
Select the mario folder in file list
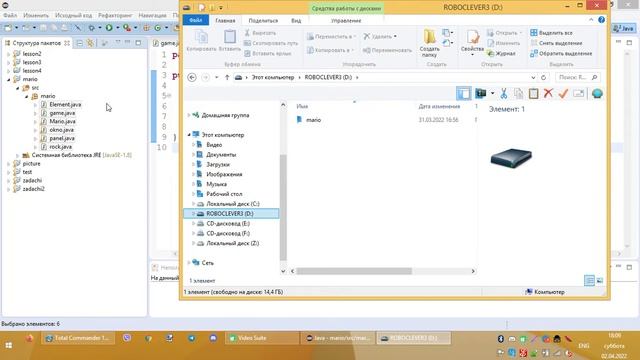313,120
